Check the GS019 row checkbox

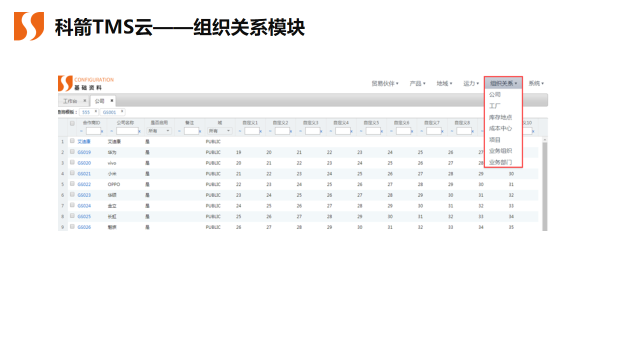click(72, 151)
